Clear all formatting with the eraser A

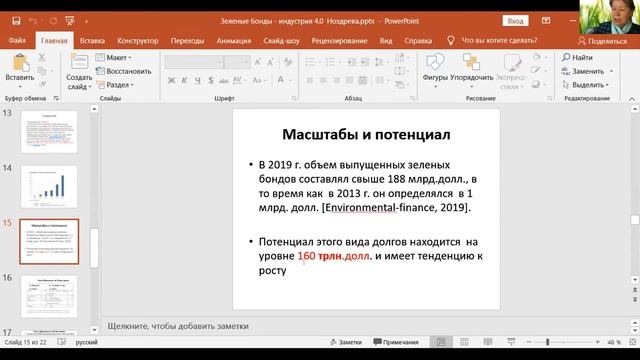pyautogui.click(x=288, y=62)
